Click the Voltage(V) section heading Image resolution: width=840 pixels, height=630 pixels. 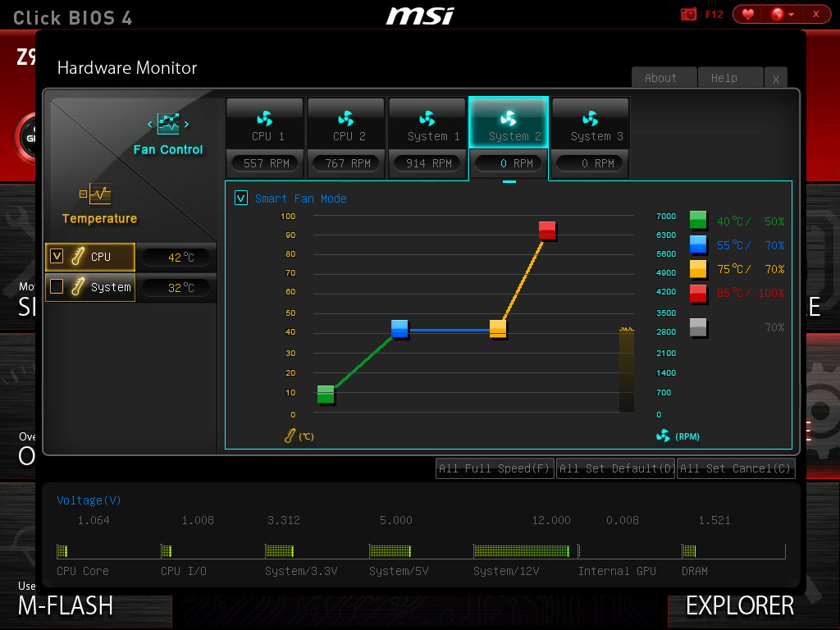pos(89,500)
